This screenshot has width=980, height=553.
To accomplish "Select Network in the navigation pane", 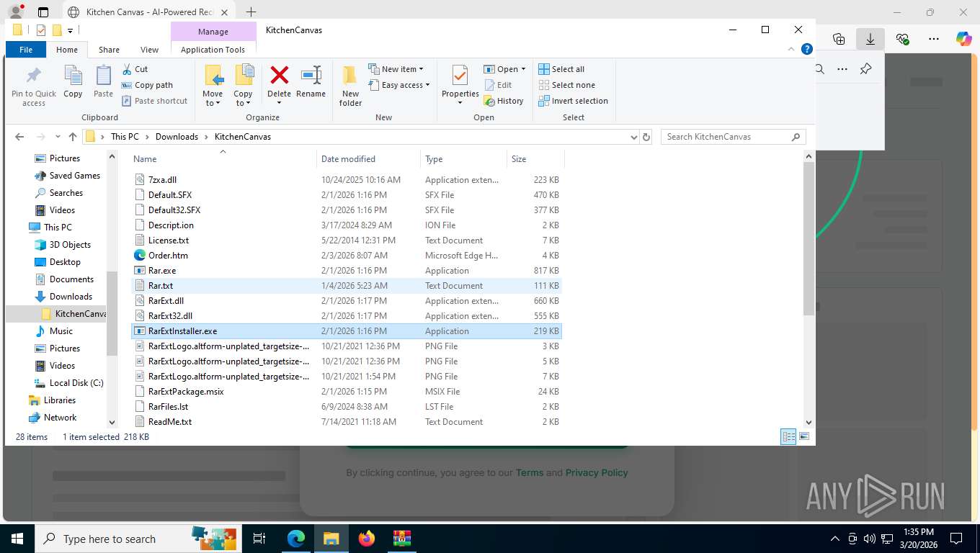I will [x=60, y=418].
